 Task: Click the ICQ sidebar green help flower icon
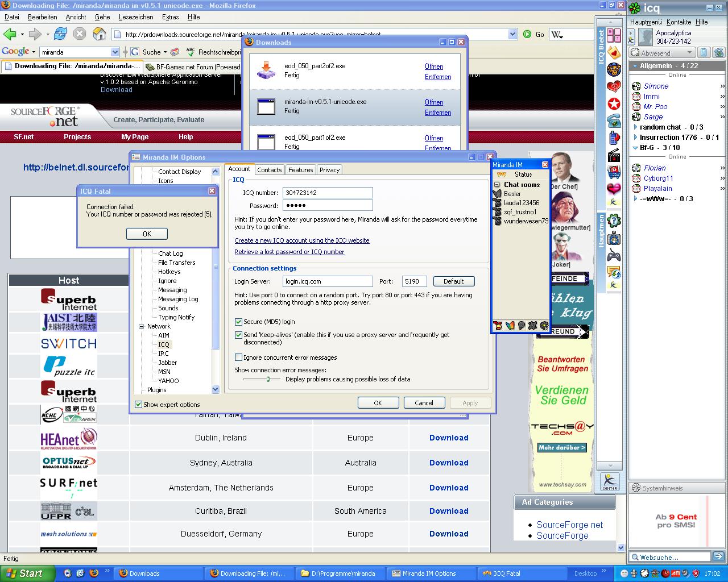click(x=614, y=221)
